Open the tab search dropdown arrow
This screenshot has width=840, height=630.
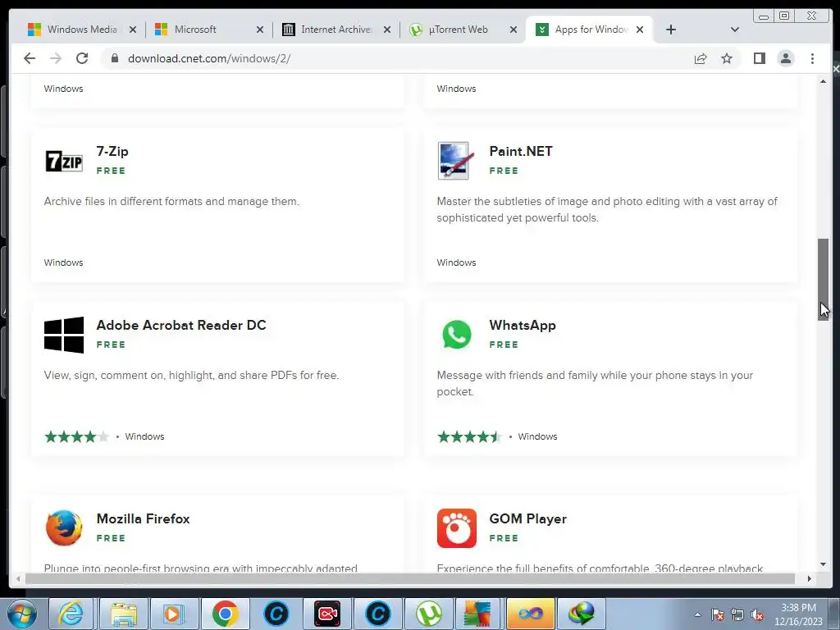735,30
